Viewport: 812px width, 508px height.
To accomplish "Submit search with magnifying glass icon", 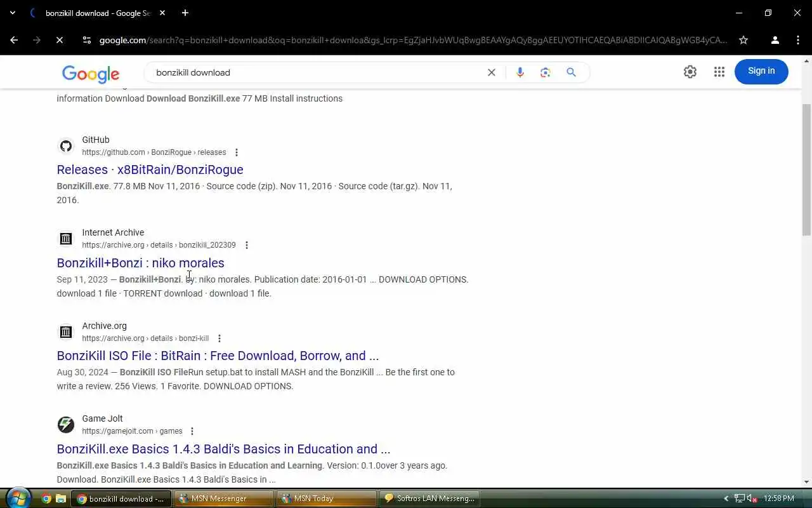I will (572, 72).
